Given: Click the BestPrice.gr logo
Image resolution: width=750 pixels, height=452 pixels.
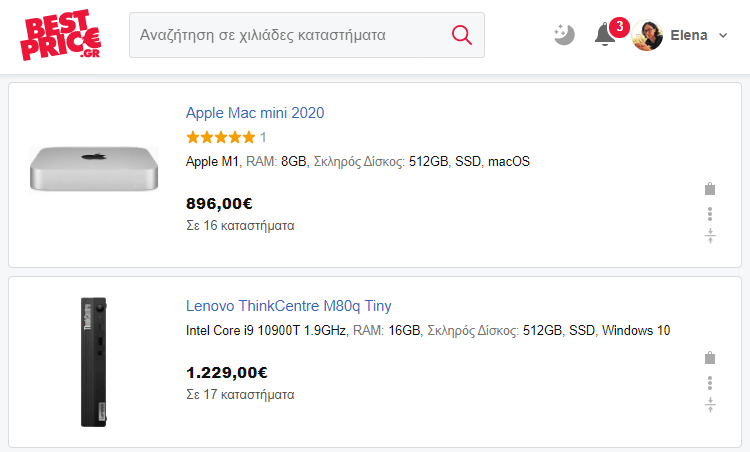Looking at the screenshot, I should [61, 34].
